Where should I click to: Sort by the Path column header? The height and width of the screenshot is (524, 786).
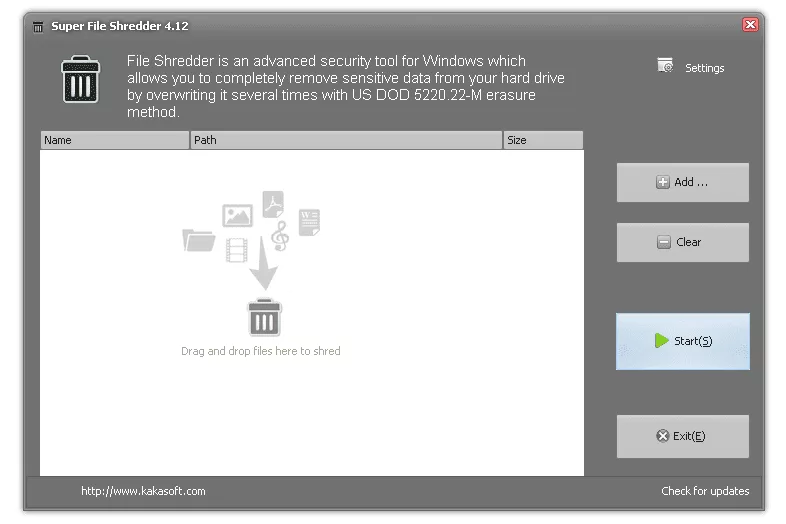point(345,140)
